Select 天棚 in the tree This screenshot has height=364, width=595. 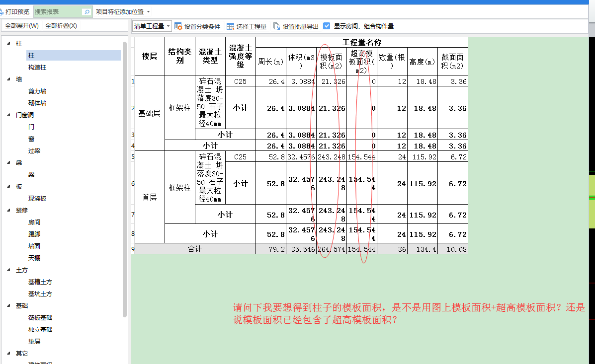coord(34,258)
